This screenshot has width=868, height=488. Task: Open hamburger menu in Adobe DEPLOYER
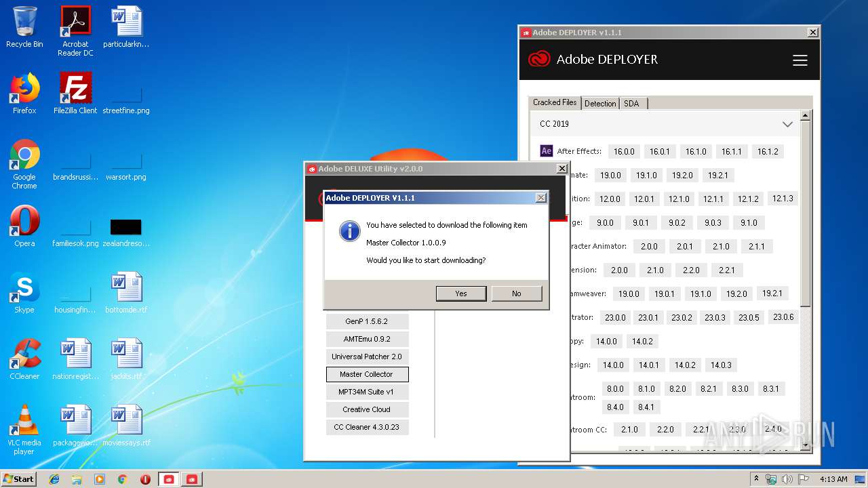[800, 60]
